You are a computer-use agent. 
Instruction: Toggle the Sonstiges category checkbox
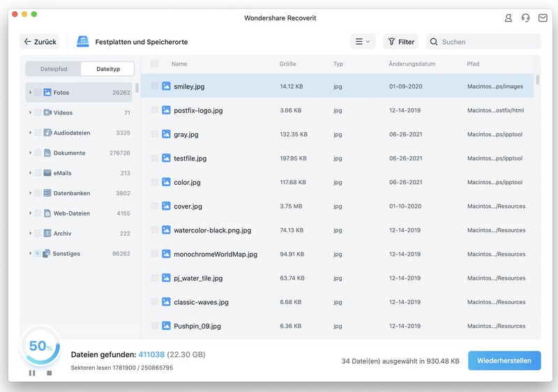click(x=37, y=254)
